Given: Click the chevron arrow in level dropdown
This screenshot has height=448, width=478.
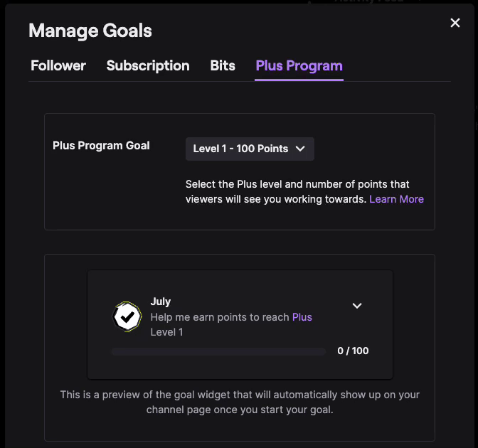Looking at the screenshot, I should point(300,149).
